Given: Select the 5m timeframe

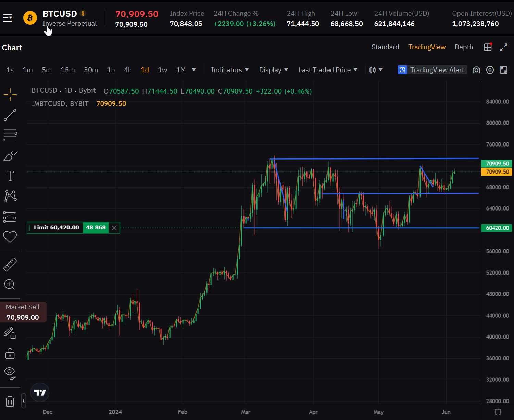Looking at the screenshot, I should coord(47,70).
